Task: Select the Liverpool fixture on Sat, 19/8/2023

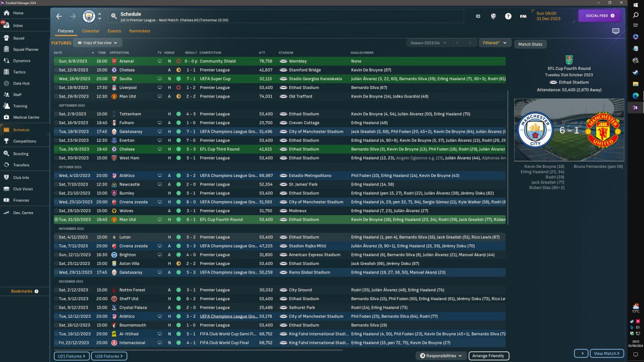Action: 280,87
